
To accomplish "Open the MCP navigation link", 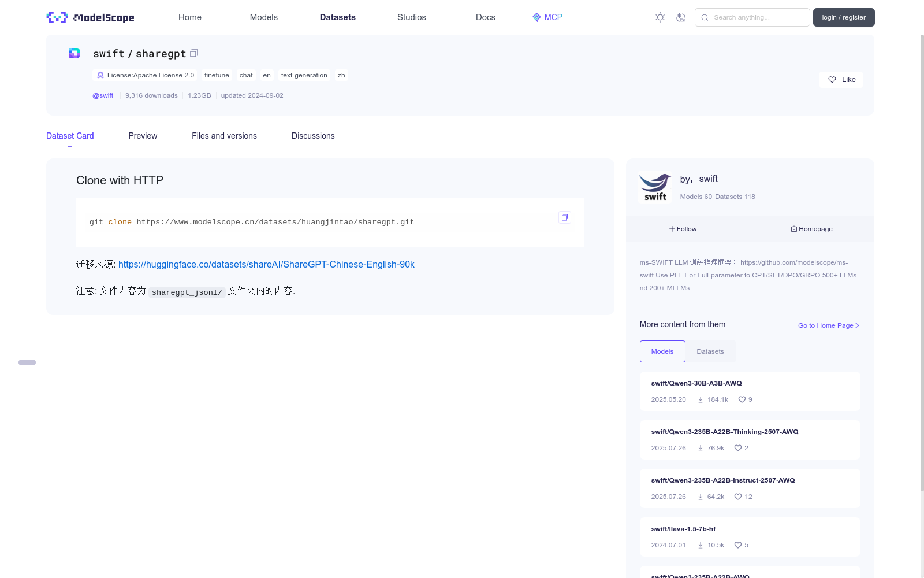I will tap(547, 17).
